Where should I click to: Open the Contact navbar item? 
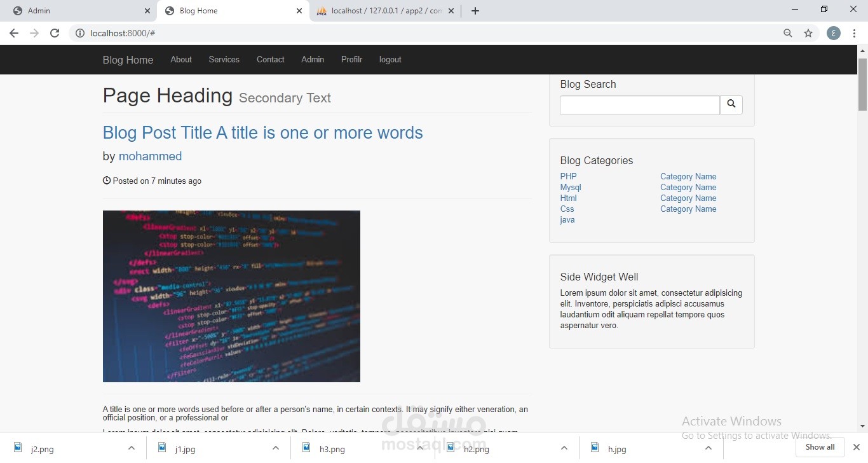271,59
